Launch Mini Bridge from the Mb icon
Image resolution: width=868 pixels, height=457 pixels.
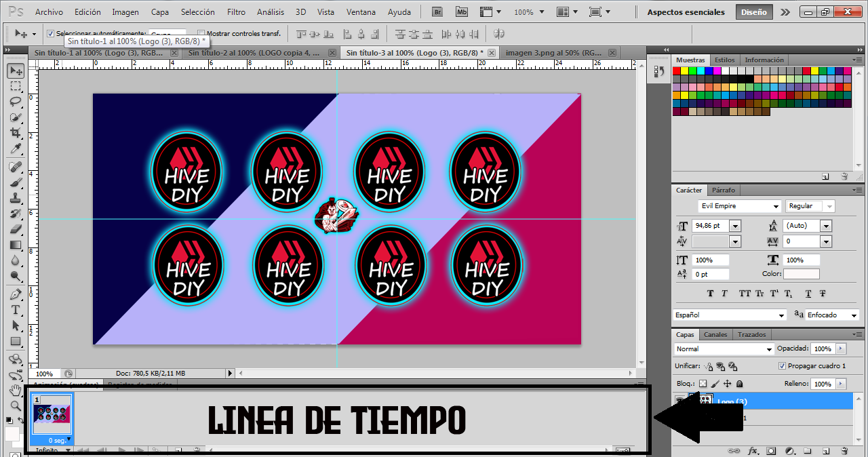(462, 12)
